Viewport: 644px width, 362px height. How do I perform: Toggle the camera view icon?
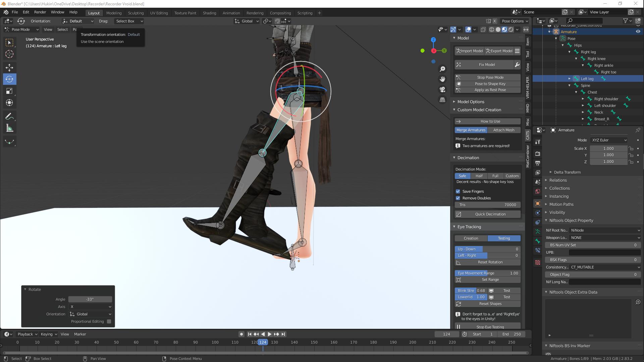(442, 89)
